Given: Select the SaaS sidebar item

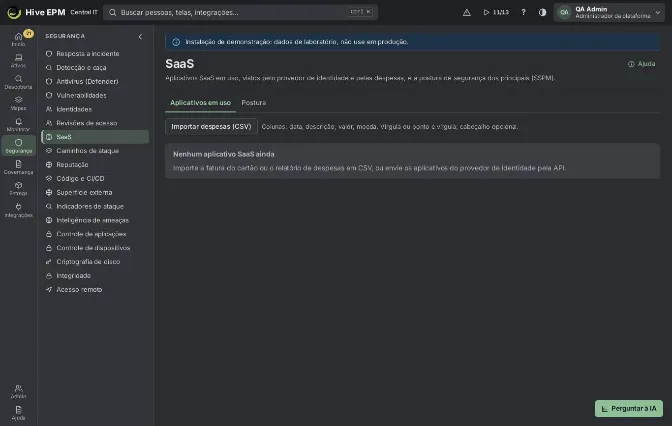Looking at the screenshot, I should pos(95,137).
